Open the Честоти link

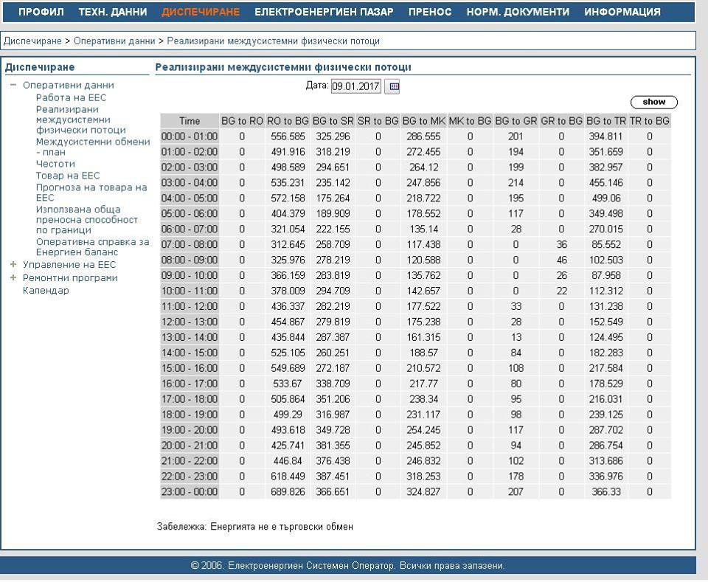[x=55, y=164]
